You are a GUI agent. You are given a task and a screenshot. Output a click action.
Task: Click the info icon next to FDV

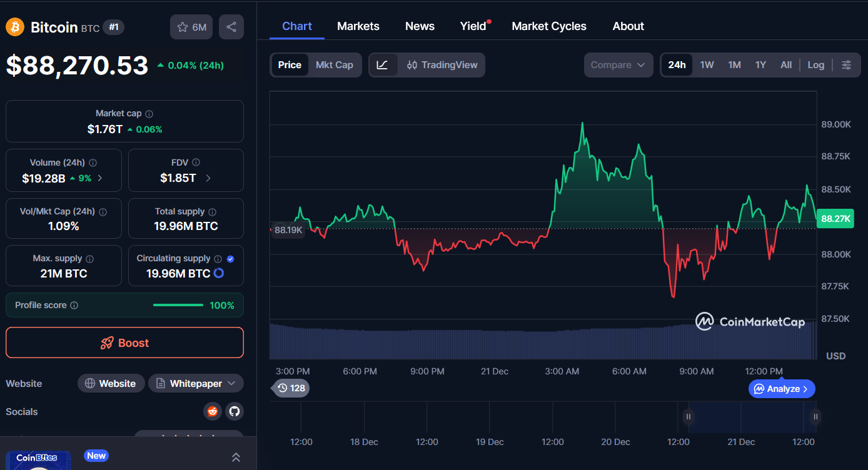click(196, 162)
